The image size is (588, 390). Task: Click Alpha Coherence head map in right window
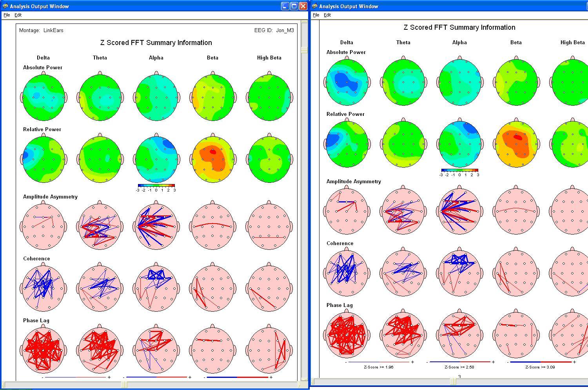459,273
